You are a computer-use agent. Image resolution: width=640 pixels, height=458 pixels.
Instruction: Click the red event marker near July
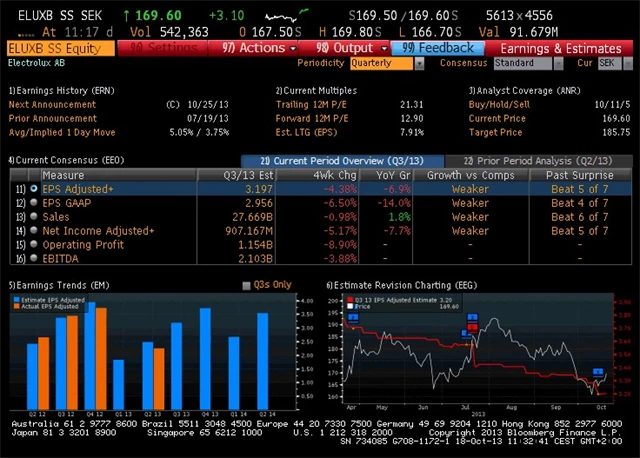473,327
